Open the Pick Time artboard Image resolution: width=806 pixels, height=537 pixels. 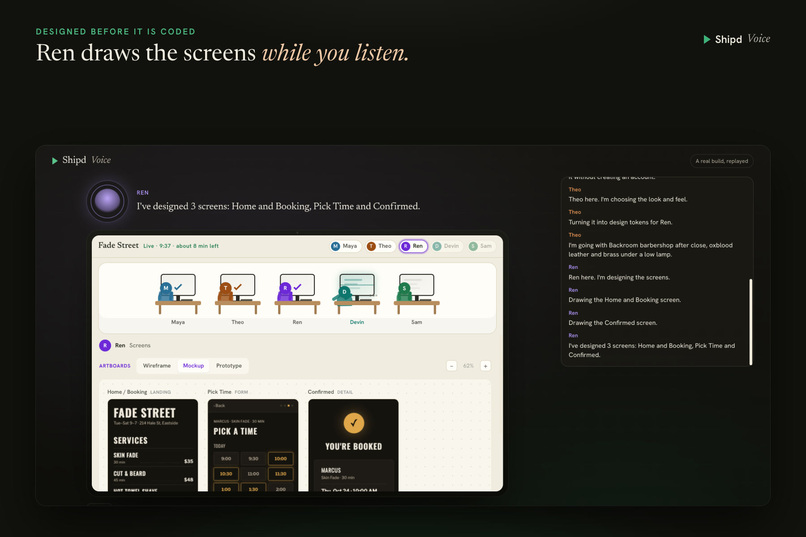click(253, 445)
